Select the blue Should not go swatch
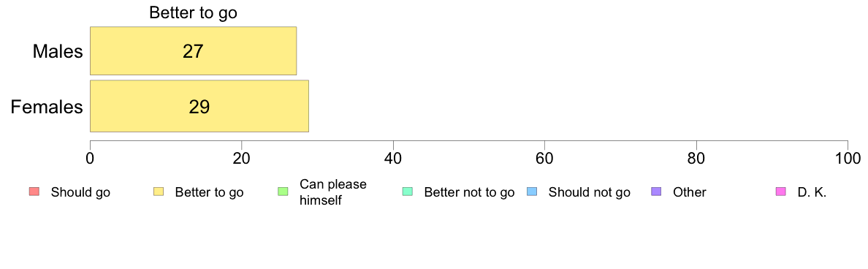The image size is (868, 269). click(531, 192)
